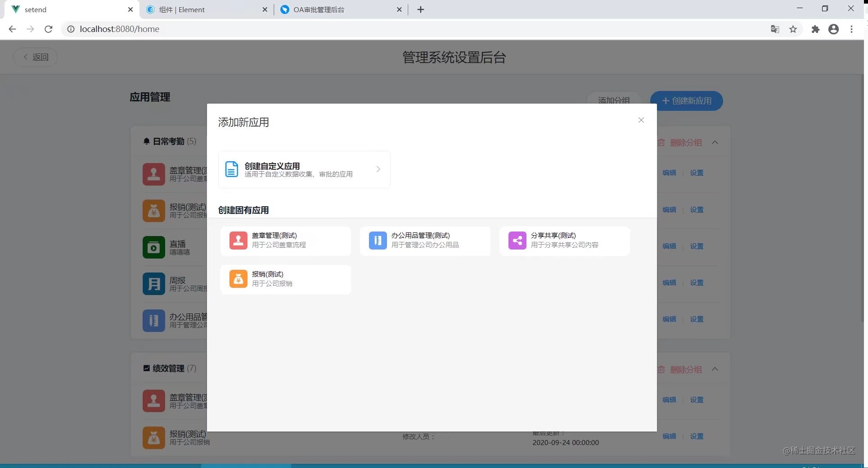Click the blue 周报 icon
Image resolution: width=868 pixels, height=468 pixels.
[x=154, y=284]
